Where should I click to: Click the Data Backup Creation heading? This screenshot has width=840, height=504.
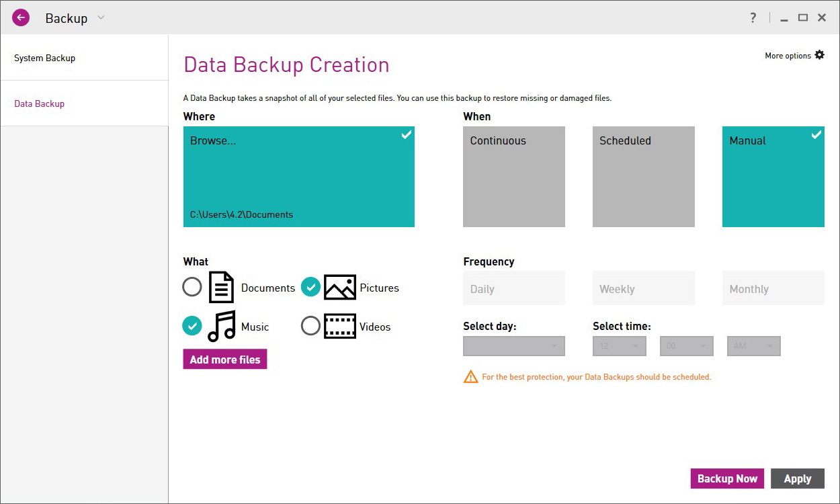pyautogui.click(x=286, y=65)
